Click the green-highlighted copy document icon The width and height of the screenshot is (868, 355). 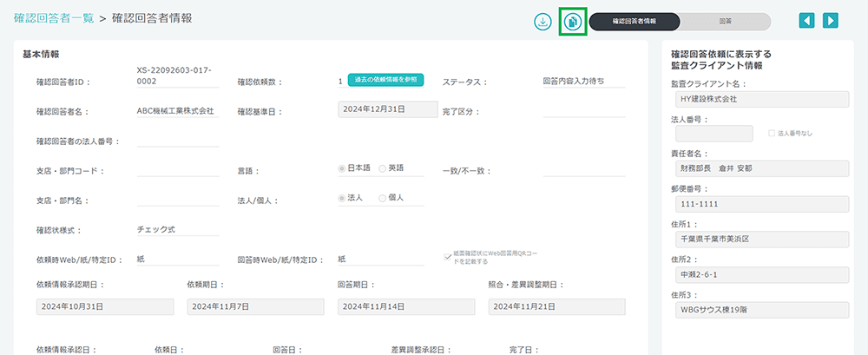coord(573,21)
